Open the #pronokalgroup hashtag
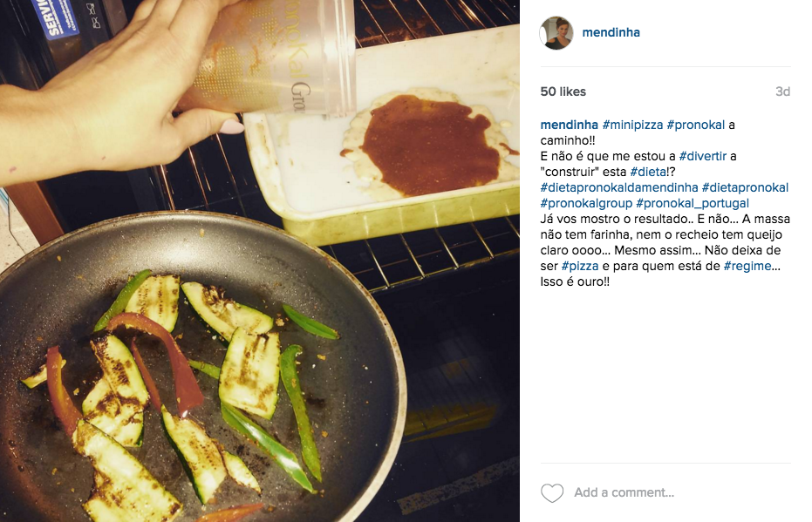 tap(586, 203)
